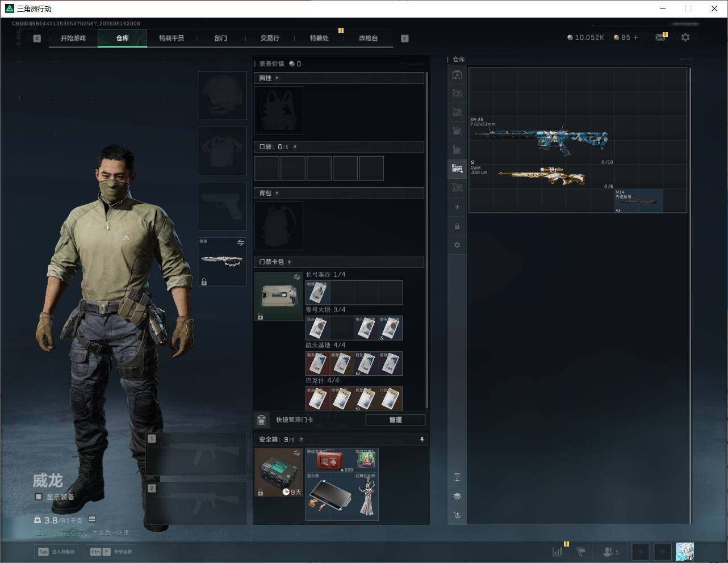728x563 pixels.
Task: Click the 10,052K currency balance
Action: pos(585,37)
